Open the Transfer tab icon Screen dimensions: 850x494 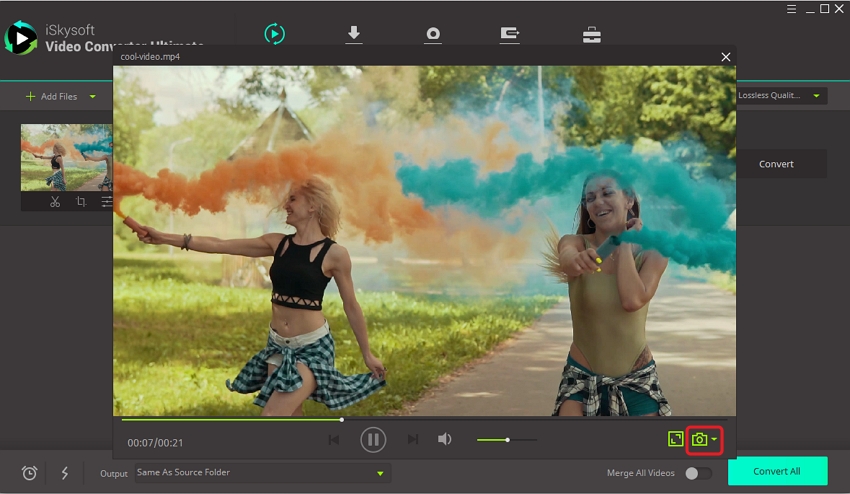(x=510, y=34)
